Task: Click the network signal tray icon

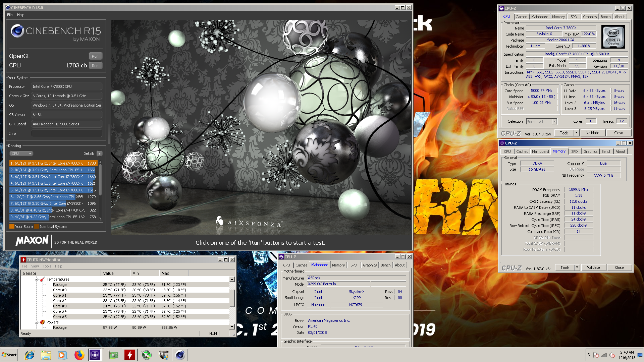Action: pos(604,355)
